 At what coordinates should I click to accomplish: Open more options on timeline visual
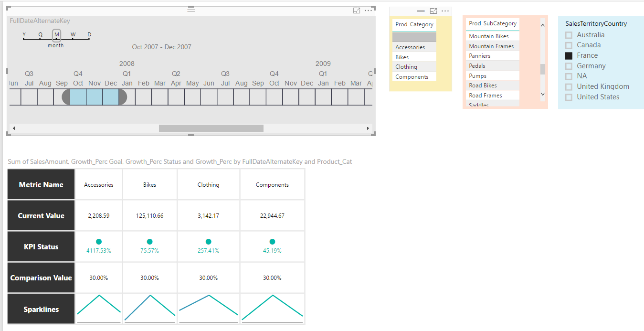[369, 11]
